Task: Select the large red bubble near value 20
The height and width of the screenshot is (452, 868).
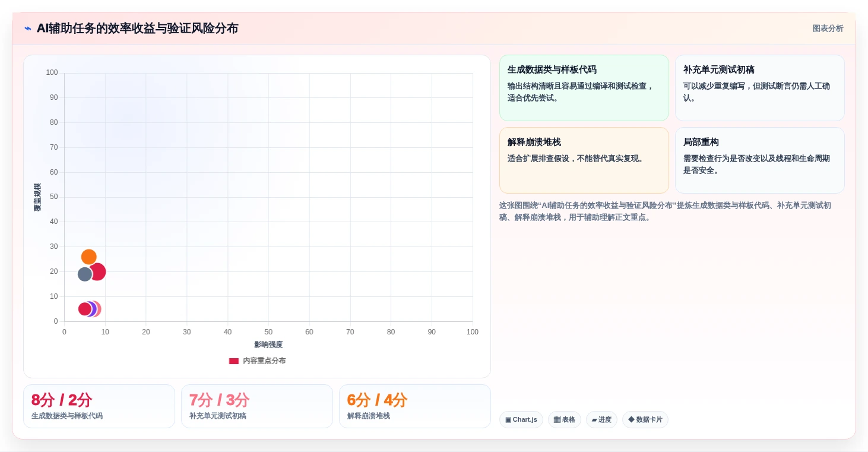Action: pos(99,272)
